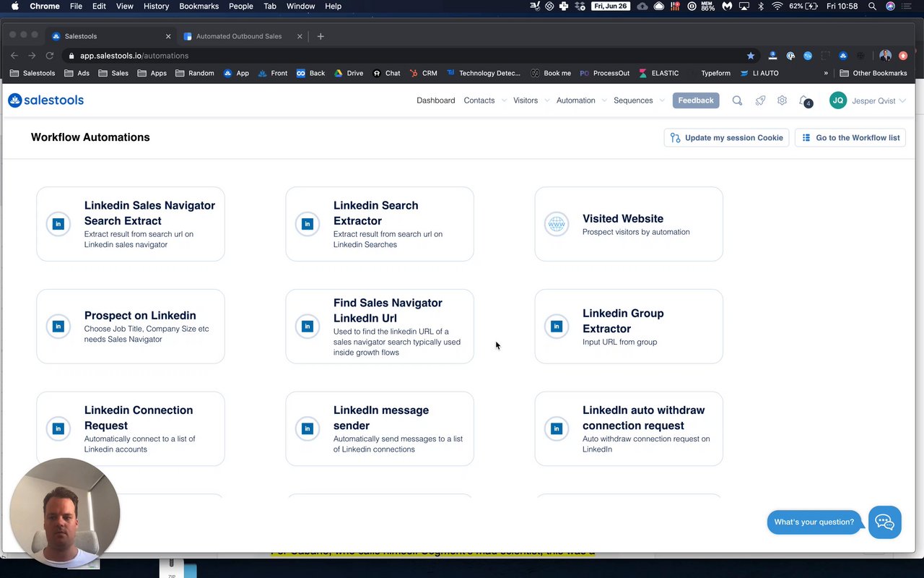This screenshot has height=578, width=924.
Task: Open the Bookmarks menu in menu bar
Action: (199, 6)
